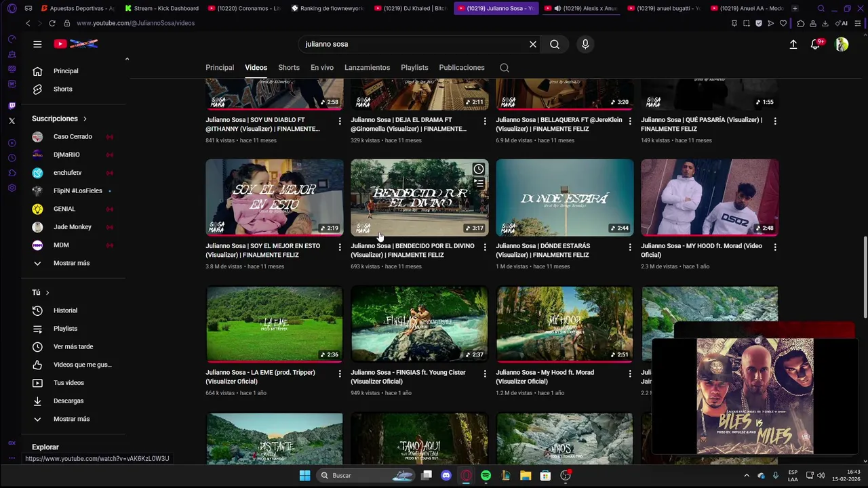868x488 pixels.
Task: Open the X (Twitter) sidebar icon
Action: coord(12,121)
